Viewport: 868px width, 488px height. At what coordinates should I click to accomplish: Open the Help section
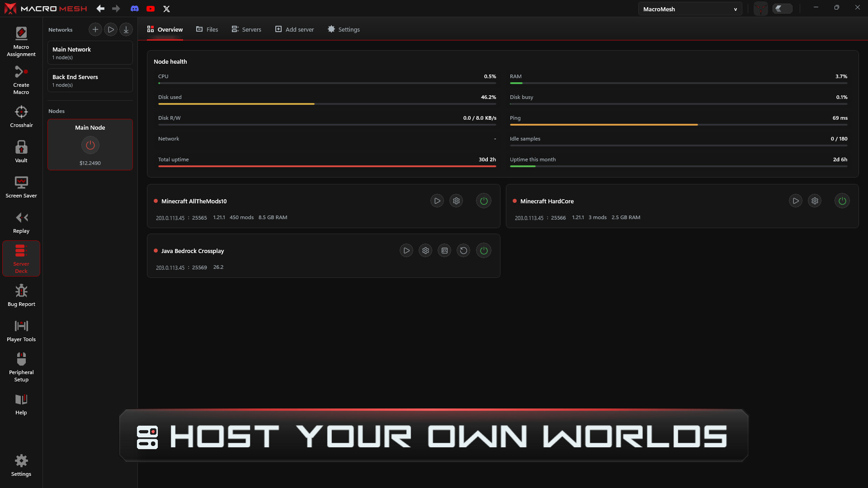21,404
